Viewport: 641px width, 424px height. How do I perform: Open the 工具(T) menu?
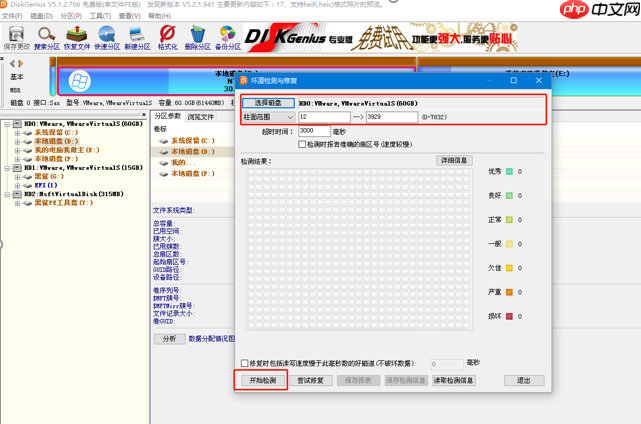[x=100, y=16]
